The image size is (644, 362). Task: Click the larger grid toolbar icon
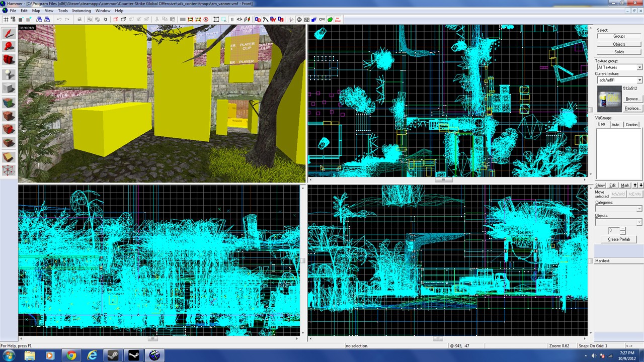[x=28, y=20]
